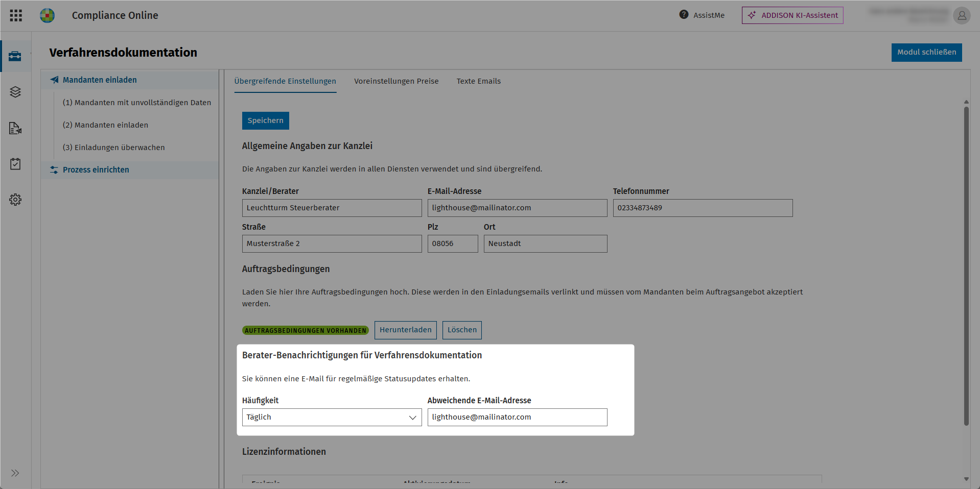Click the E-Mail-Adresse field under Kanzlei
This screenshot has width=980, height=489.
[518, 208]
